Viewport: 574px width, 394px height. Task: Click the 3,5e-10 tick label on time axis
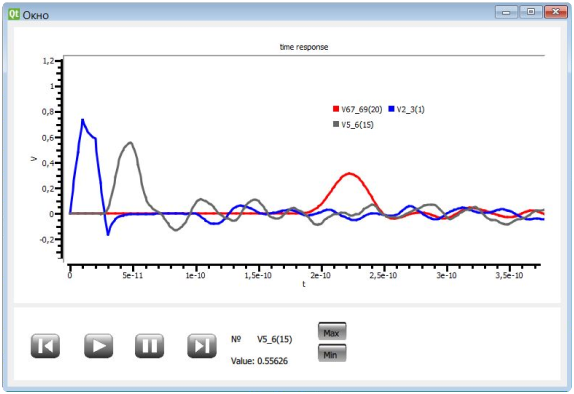pos(510,275)
